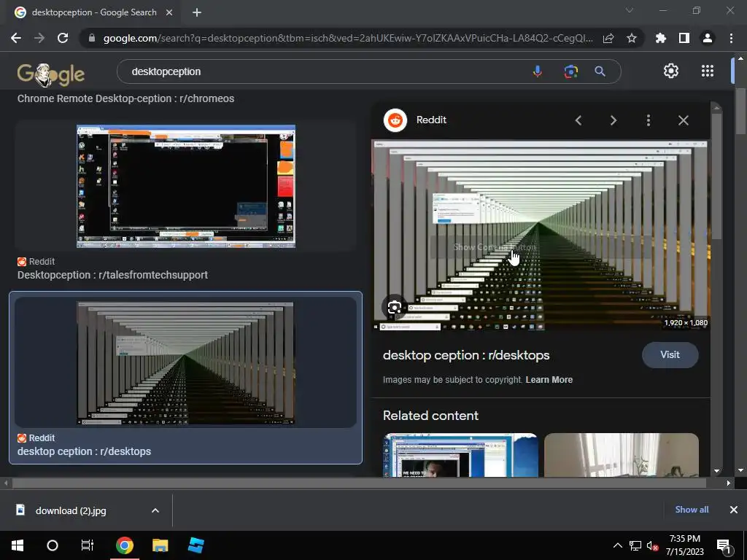Open Cortana search circle on taskbar
This screenshot has height=560, width=747.
(x=53, y=545)
